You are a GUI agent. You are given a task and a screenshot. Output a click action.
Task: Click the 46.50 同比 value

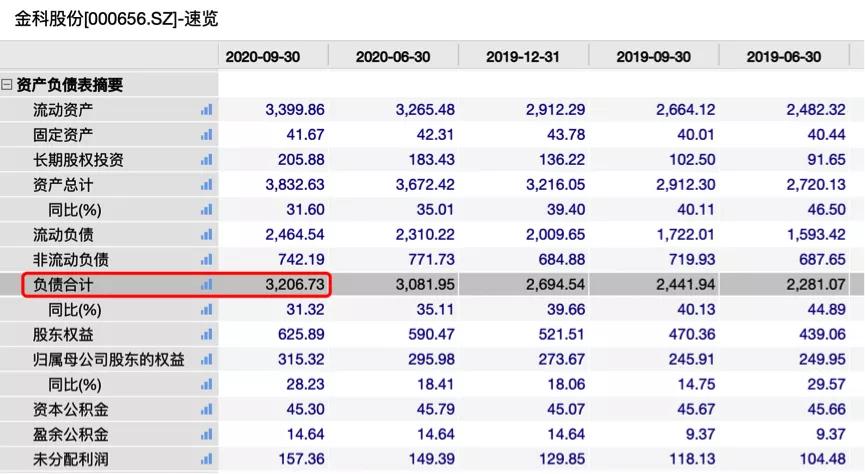(826, 210)
